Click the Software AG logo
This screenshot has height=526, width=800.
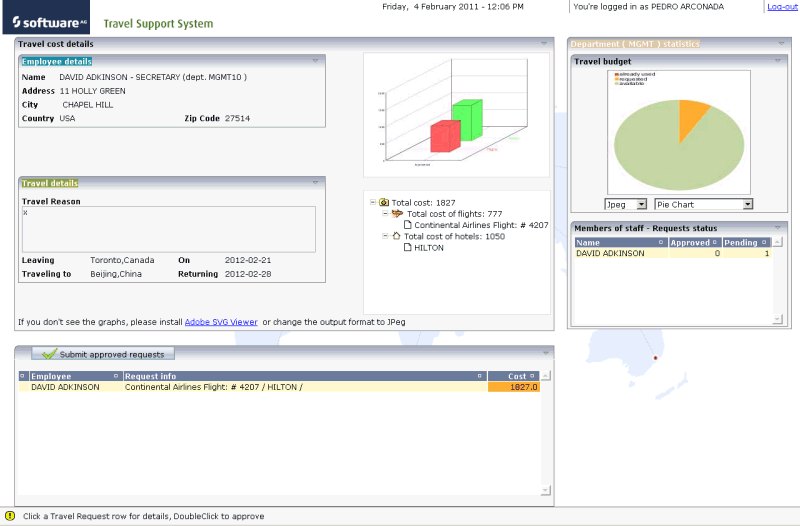(x=46, y=18)
